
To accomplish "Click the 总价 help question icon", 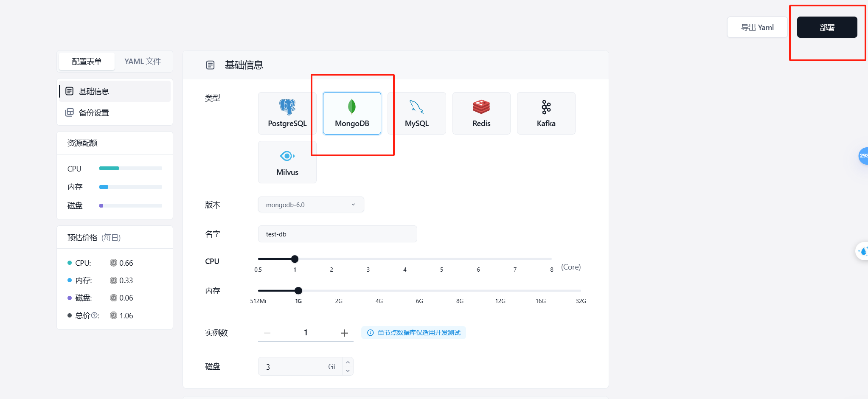I will (x=95, y=315).
